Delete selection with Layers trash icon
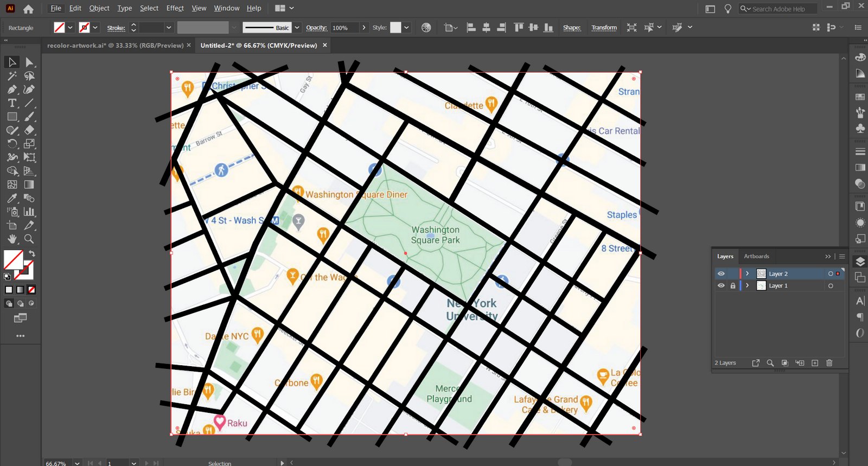 click(829, 363)
